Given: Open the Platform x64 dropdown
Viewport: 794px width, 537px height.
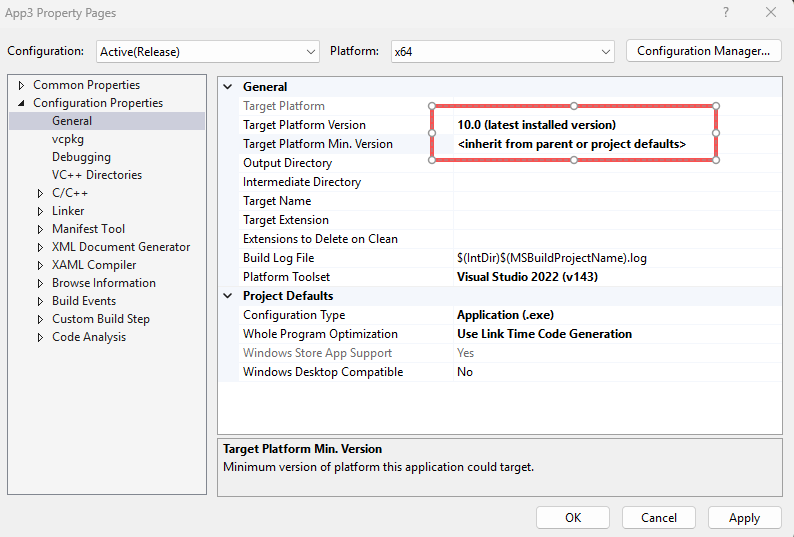Looking at the screenshot, I should 501,51.
